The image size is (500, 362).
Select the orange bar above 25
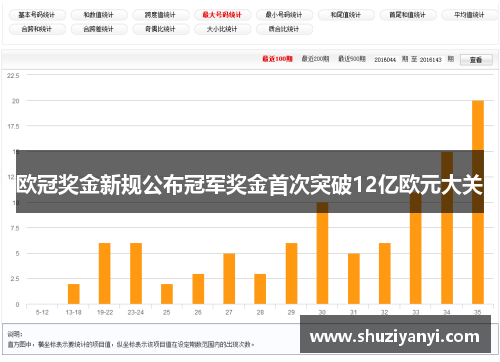167,294
